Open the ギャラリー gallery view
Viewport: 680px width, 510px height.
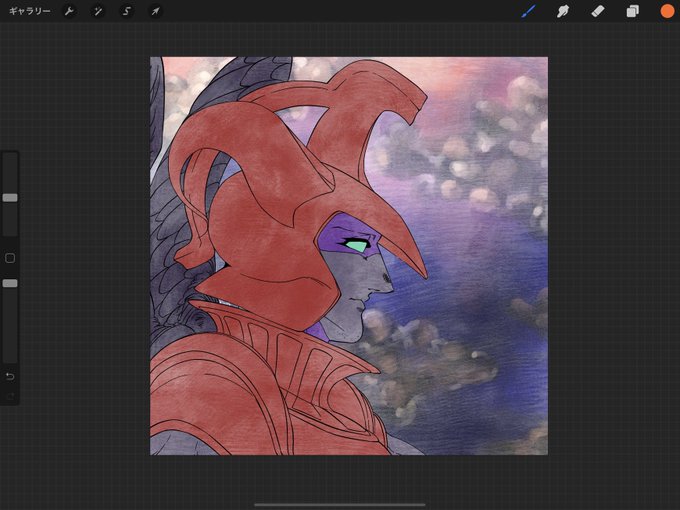29,11
